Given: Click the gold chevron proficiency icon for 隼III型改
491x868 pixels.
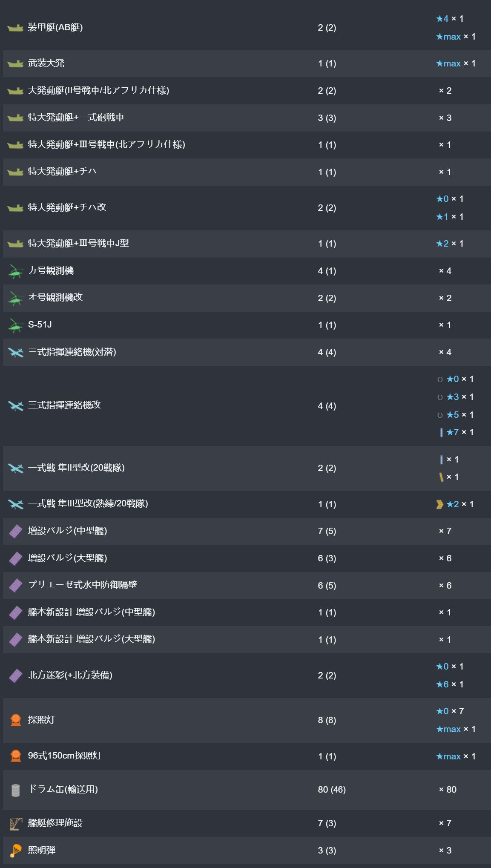Looking at the screenshot, I should coord(440,504).
